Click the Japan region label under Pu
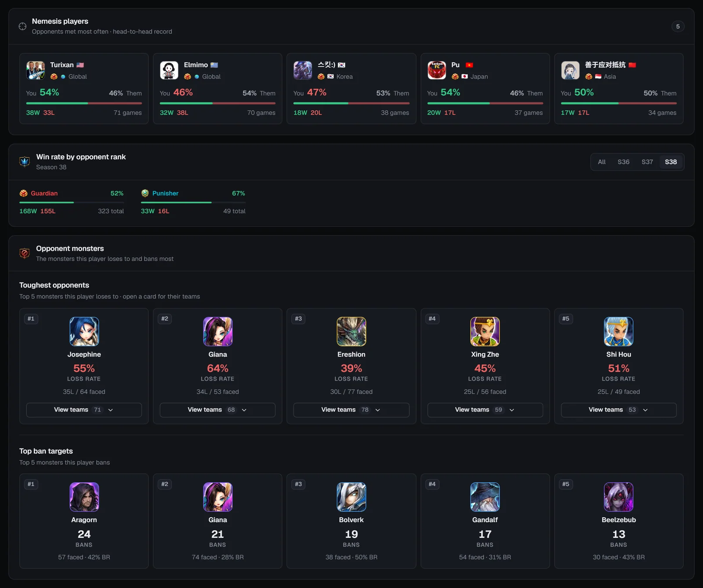 pyautogui.click(x=479, y=76)
